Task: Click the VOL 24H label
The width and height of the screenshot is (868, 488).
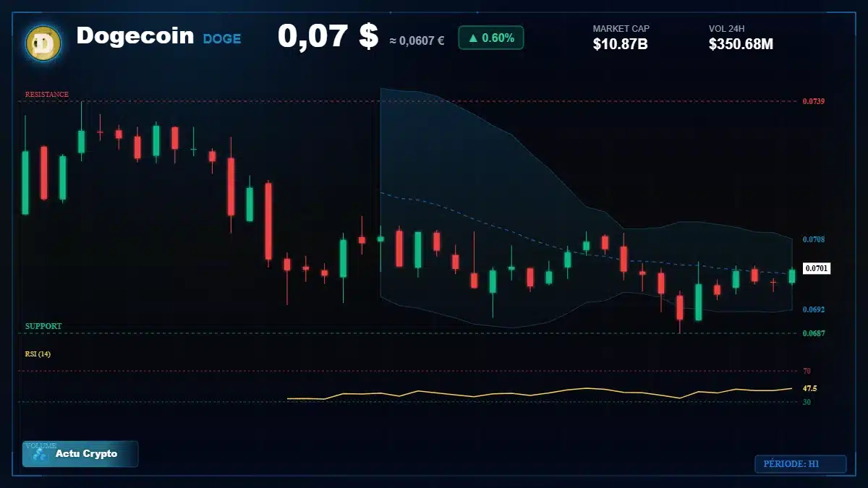Action: (x=727, y=29)
